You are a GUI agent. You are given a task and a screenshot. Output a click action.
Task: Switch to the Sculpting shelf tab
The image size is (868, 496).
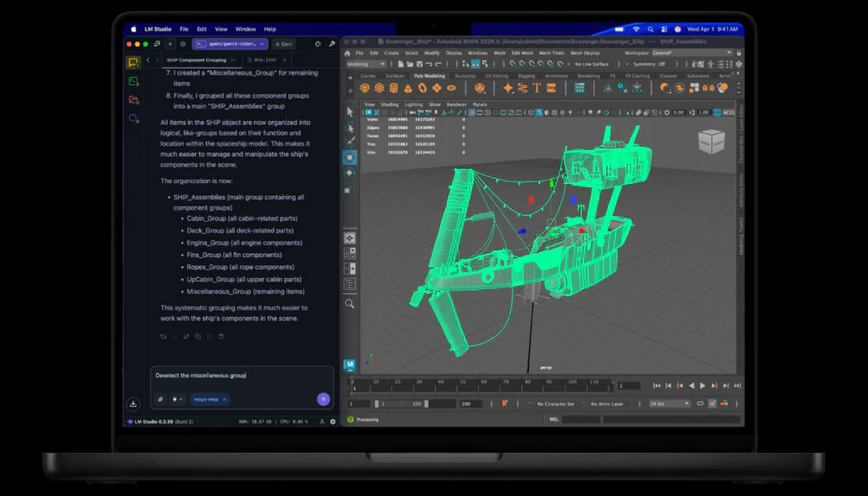464,75
